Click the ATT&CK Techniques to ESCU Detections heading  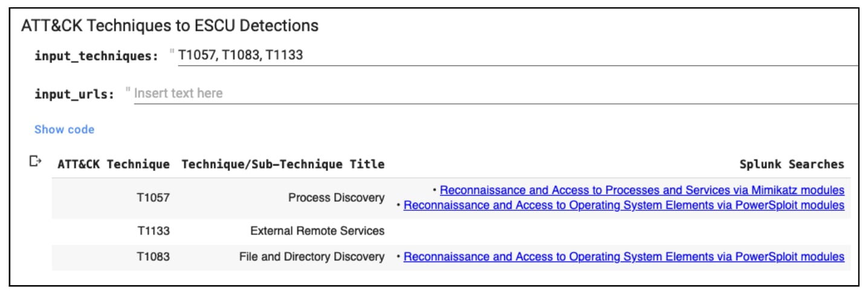pos(170,26)
